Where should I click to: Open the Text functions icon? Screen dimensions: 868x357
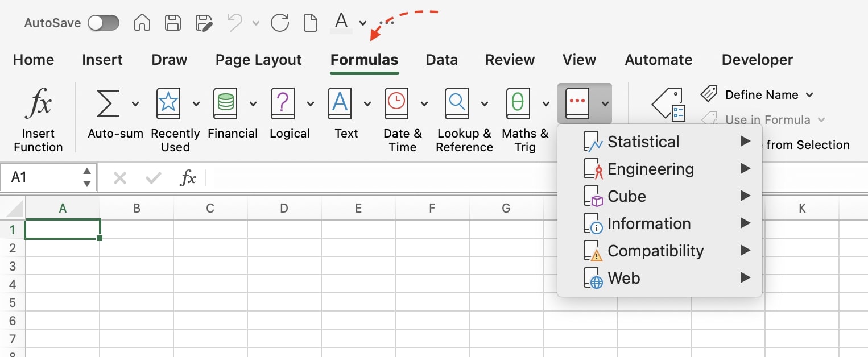340,104
